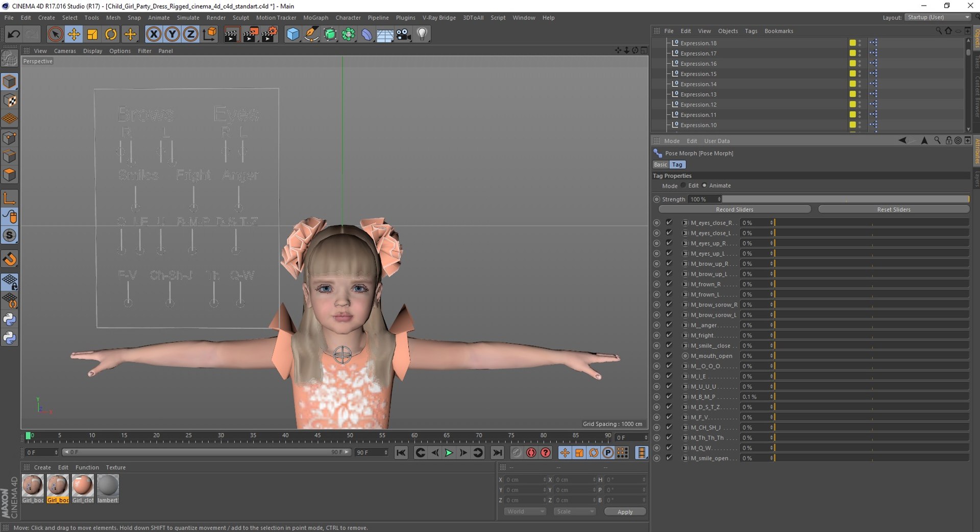Image resolution: width=980 pixels, height=532 pixels.
Task: Click M_smile__close slider track
Action: pyautogui.click(x=872, y=345)
